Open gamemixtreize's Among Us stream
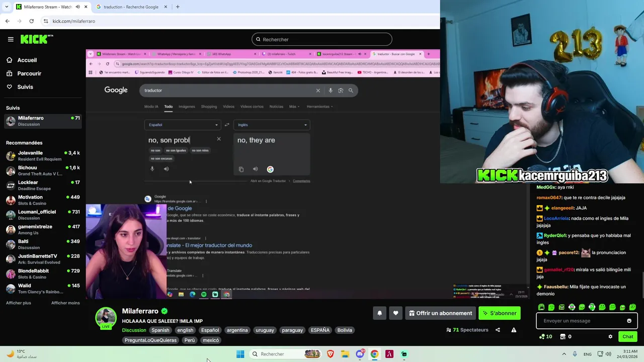Screen dimensions: 644x362 (x=43, y=230)
